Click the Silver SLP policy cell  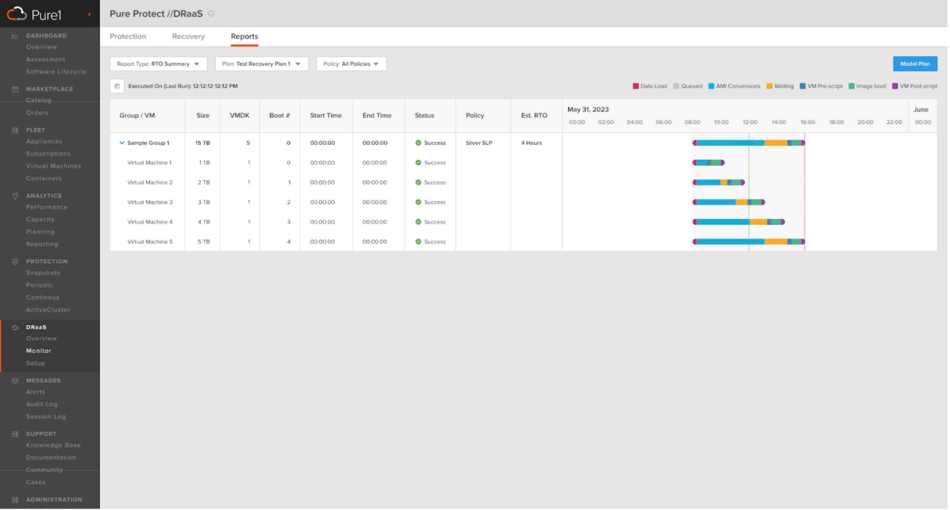479,143
